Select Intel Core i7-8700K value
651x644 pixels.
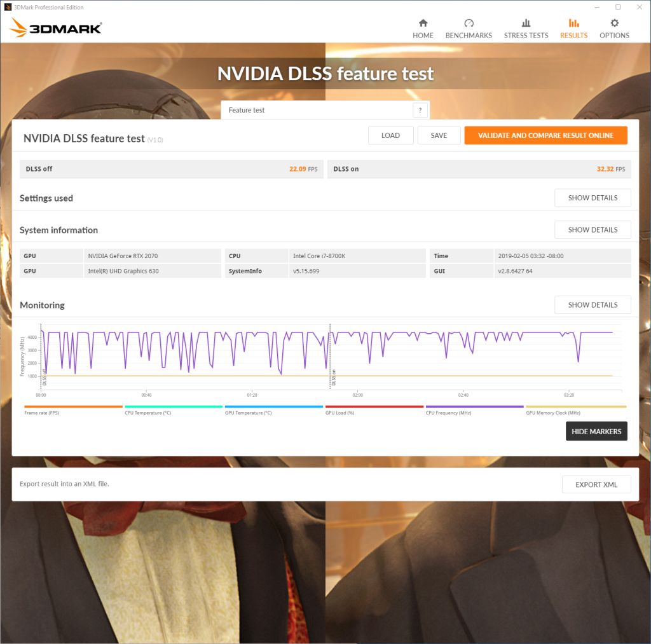point(319,256)
